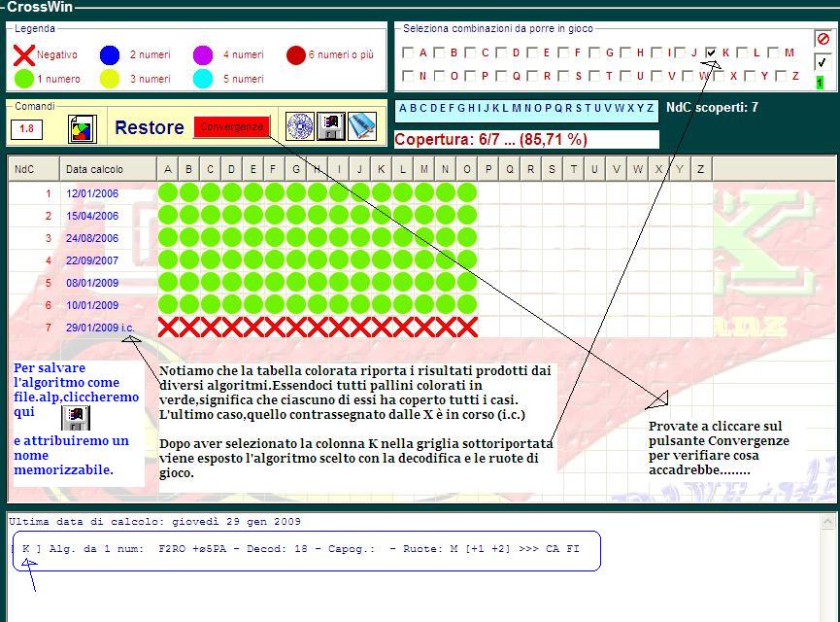Click the select-all checkmark icon
This screenshot has width=840, height=622.
823,62
